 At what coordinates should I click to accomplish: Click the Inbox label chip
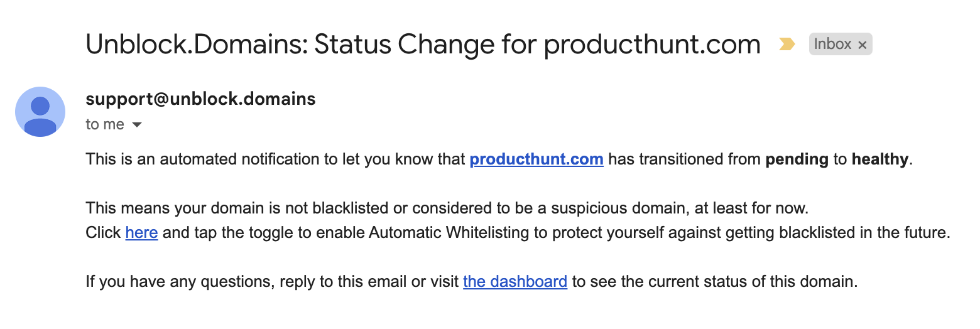coord(840,44)
